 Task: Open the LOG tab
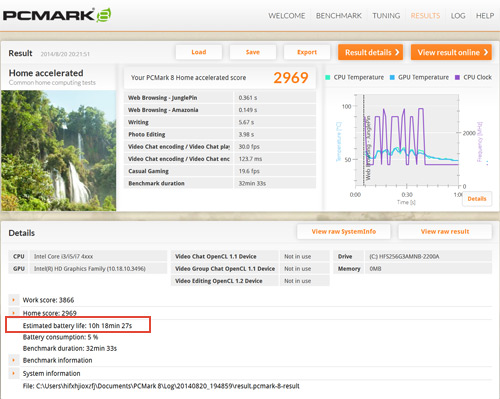(458, 16)
